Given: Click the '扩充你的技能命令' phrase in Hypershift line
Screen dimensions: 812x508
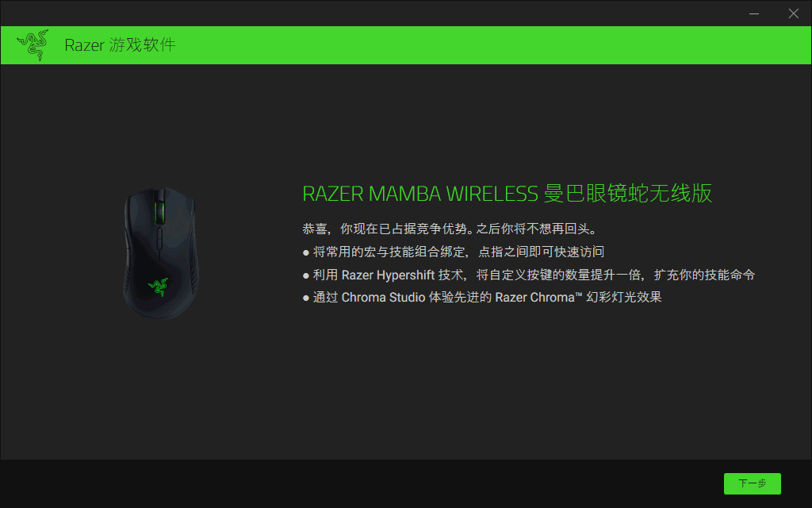Looking at the screenshot, I should (x=704, y=275).
